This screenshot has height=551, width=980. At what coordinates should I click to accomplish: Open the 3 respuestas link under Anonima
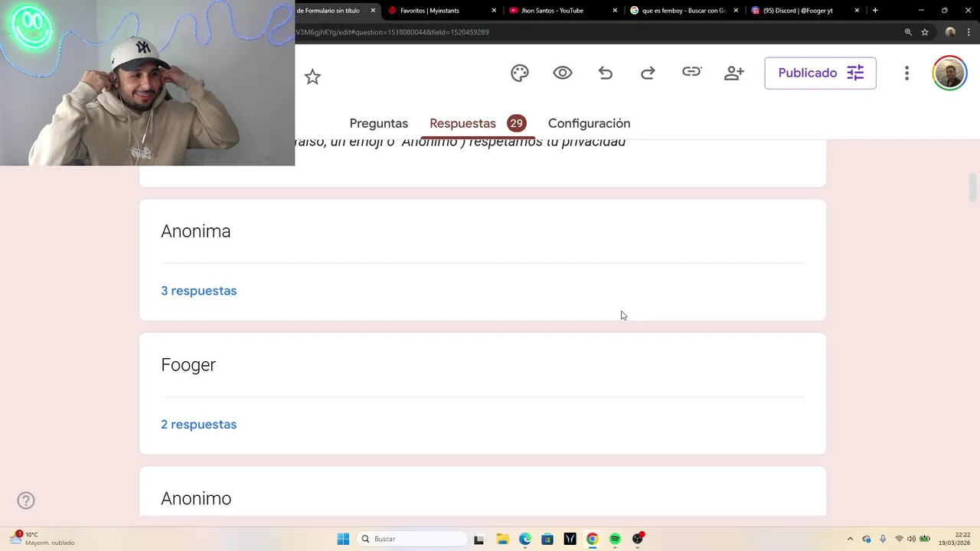(198, 291)
